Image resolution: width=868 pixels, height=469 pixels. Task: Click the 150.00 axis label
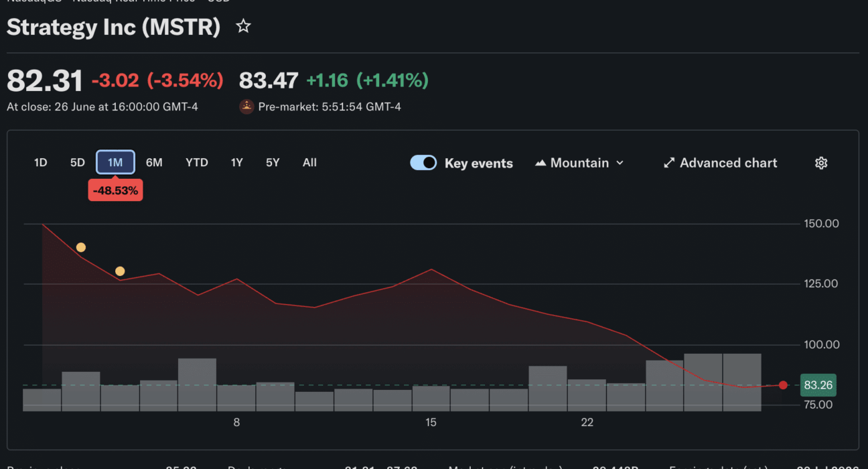click(x=821, y=224)
